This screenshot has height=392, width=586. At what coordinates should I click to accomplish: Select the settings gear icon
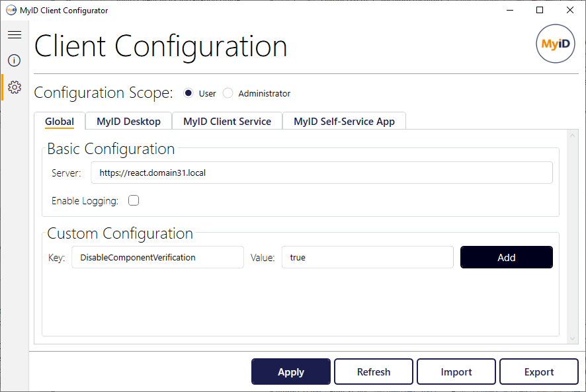pos(15,87)
